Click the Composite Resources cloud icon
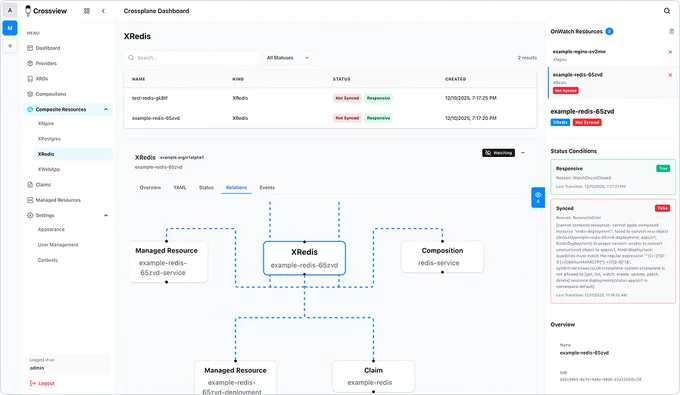This screenshot has width=680, height=395. (30, 109)
